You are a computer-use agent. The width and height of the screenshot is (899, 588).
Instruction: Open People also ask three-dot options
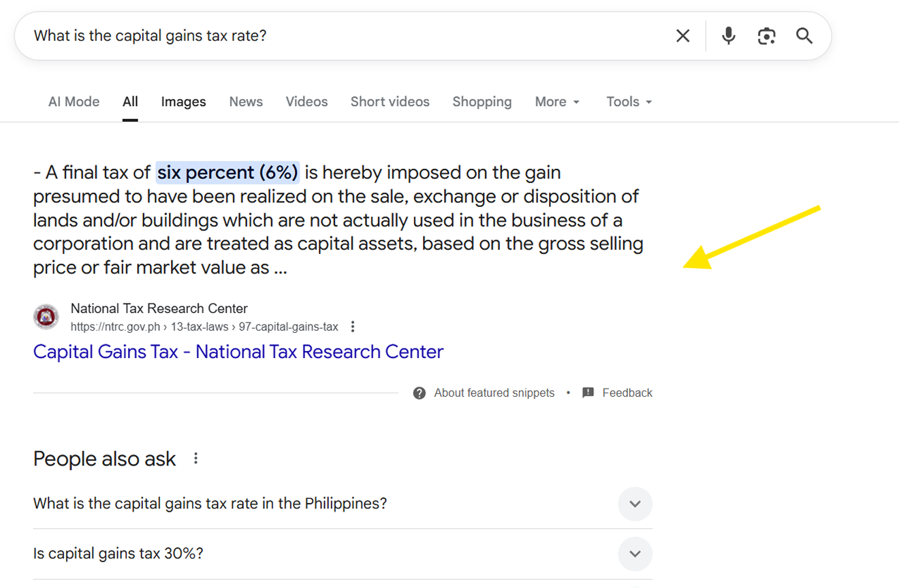click(195, 459)
